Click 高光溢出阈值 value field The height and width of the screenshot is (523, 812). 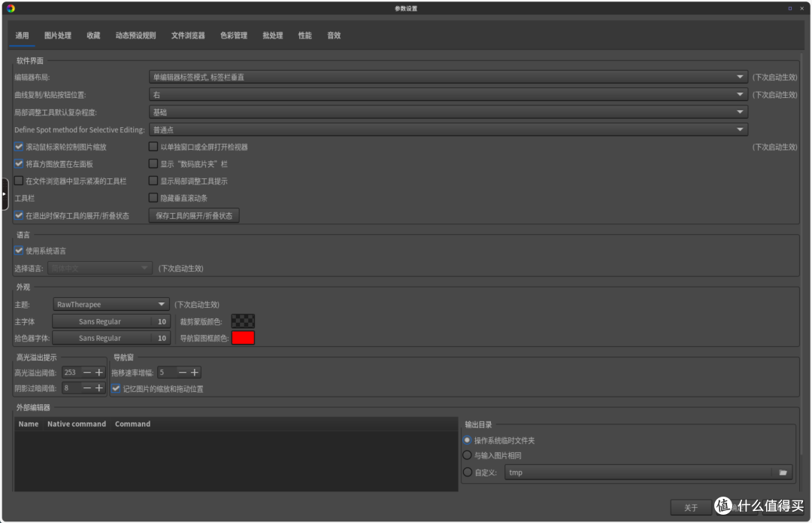point(71,372)
